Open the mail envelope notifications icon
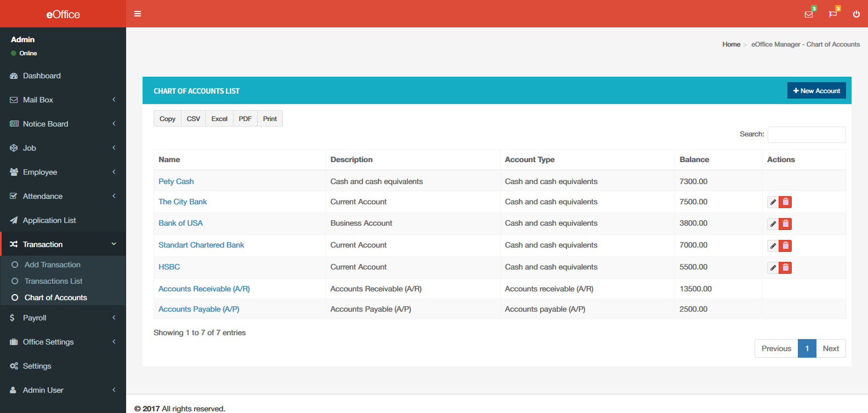The image size is (868, 413). tap(808, 14)
